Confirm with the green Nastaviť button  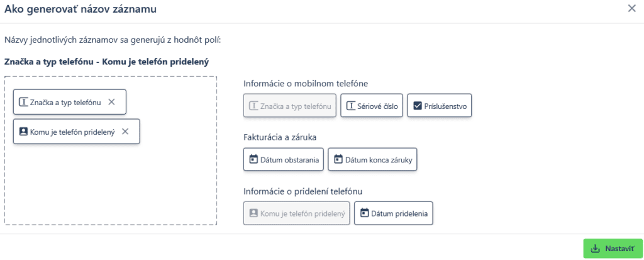613,249
